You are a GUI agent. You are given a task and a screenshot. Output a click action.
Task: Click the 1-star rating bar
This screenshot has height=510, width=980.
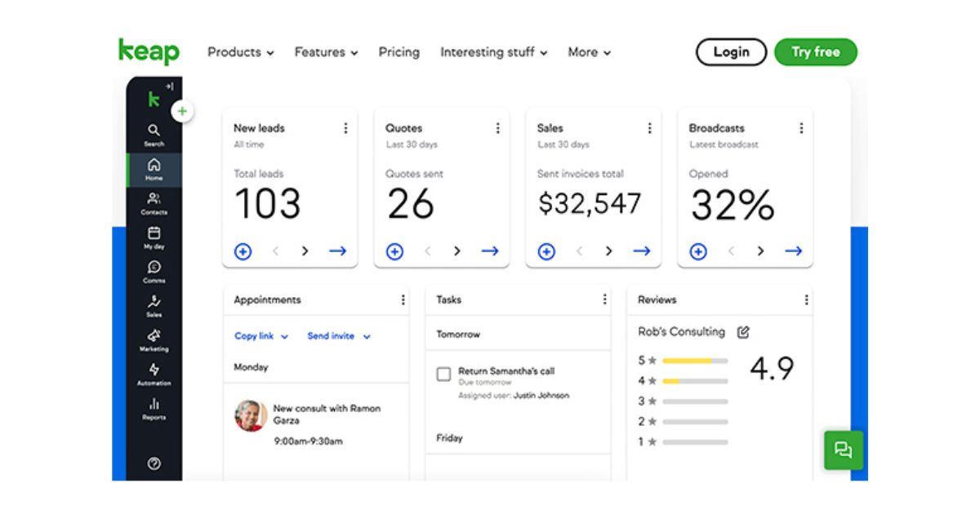pyautogui.click(x=695, y=442)
